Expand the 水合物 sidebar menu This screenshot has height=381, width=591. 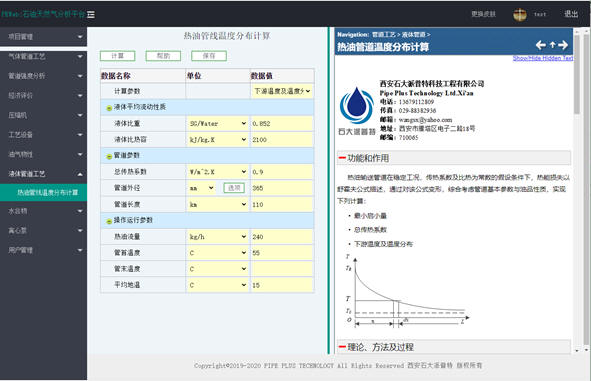pos(43,211)
